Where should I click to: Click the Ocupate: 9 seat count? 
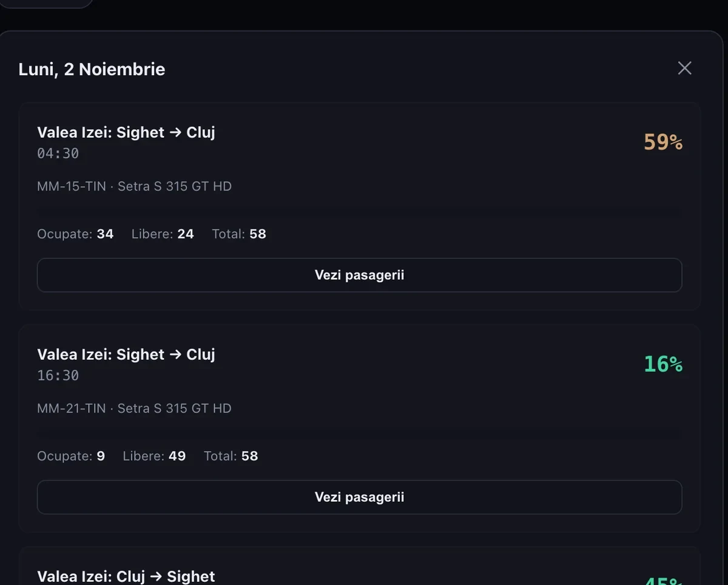71,456
